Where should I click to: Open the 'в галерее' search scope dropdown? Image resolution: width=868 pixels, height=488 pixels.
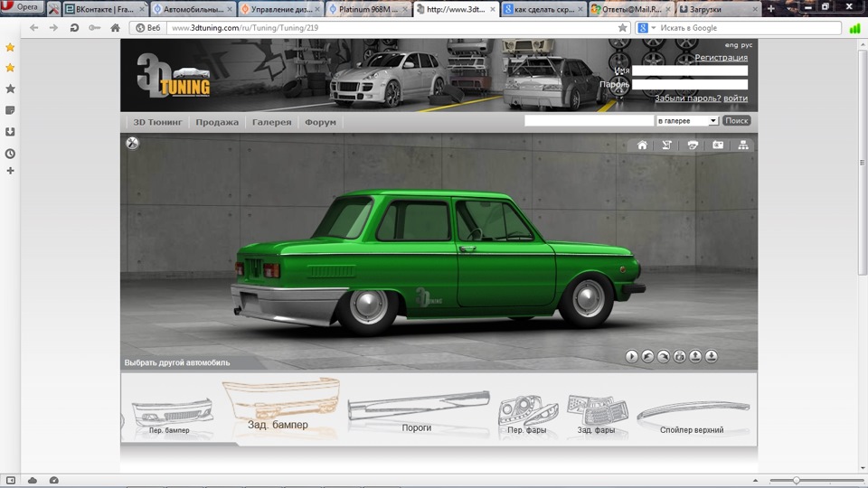click(686, 120)
